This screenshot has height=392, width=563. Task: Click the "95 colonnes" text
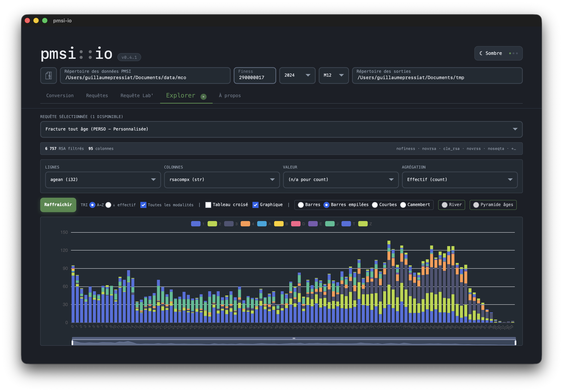pos(101,149)
